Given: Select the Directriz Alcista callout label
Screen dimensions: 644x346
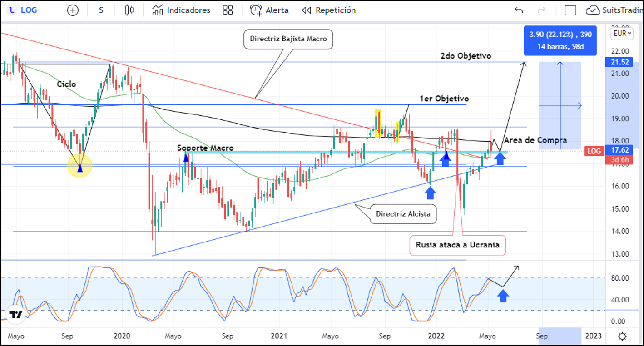Looking at the screenshot, I should tap(403, 214).
